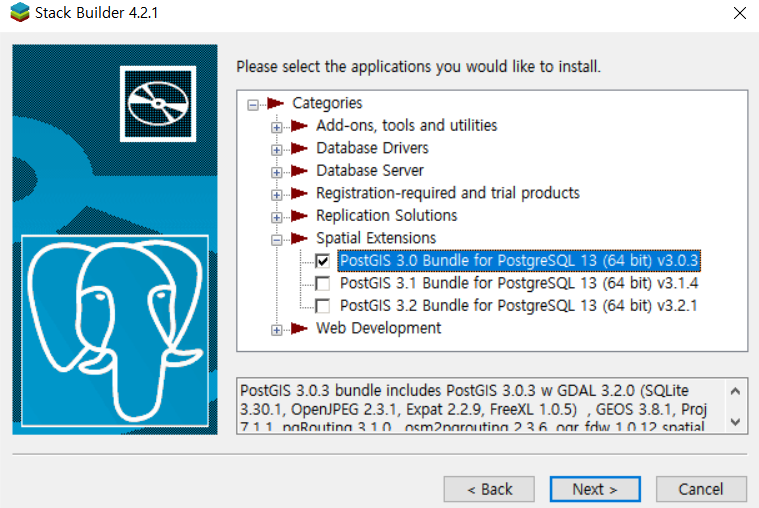Select the Replication Solutions label
Viewport: 759px width, 508px height.
(x=386, y=216)
